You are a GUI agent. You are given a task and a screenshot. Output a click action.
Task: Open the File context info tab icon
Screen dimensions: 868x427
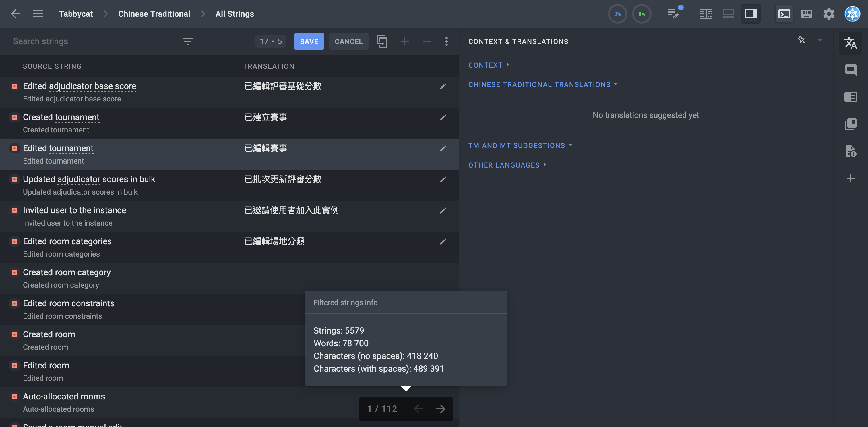[850, 151]
